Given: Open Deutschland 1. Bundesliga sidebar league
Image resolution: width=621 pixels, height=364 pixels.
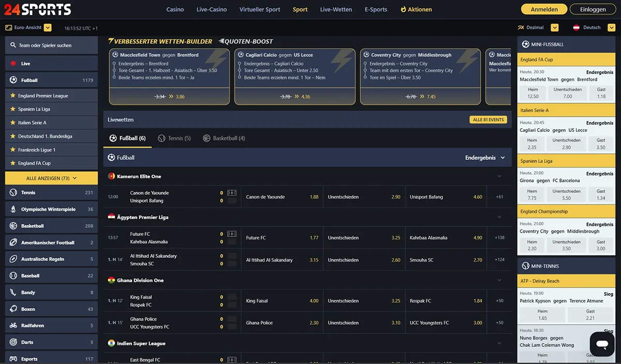Looking at the screenshot, I should pos(51,136).
